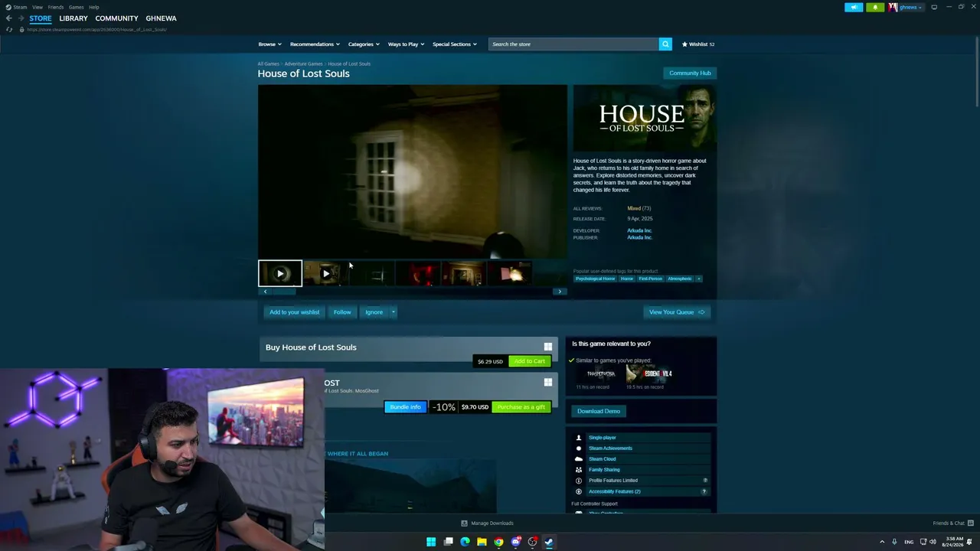Open the ghnewa account dropdown

[910, 7]
